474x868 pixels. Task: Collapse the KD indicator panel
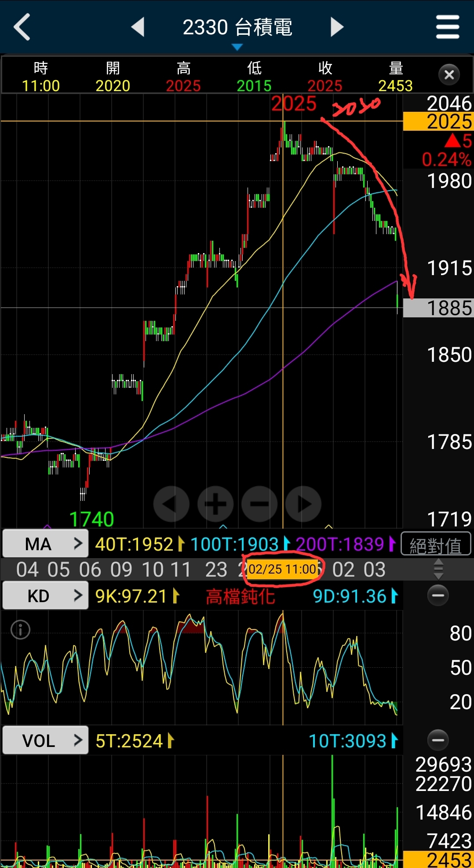coord(438,596)
